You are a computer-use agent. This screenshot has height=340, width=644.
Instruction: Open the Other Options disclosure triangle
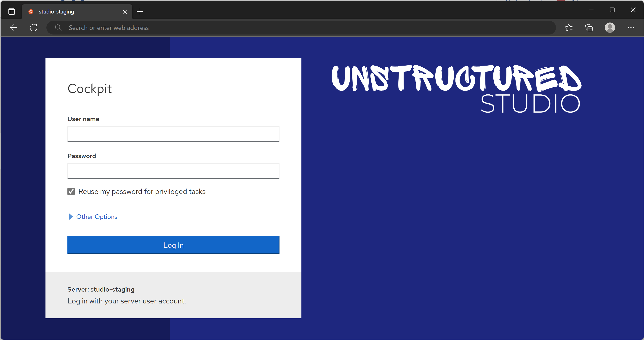tap(69, 217)
